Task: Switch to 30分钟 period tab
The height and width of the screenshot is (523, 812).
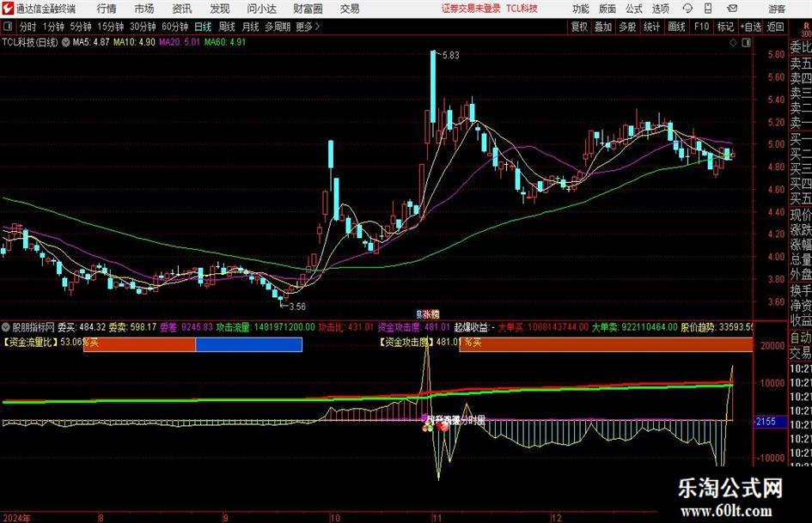Action: (143, 27)
